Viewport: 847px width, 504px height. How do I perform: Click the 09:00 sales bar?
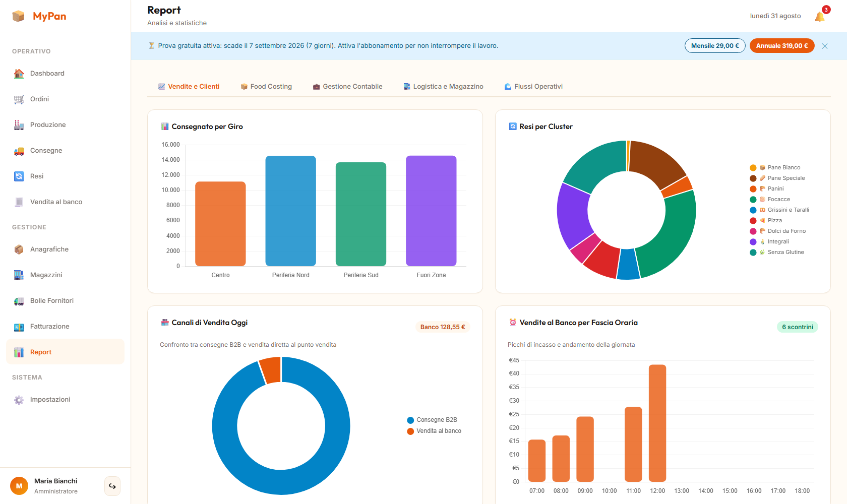[x=585, y=449]
